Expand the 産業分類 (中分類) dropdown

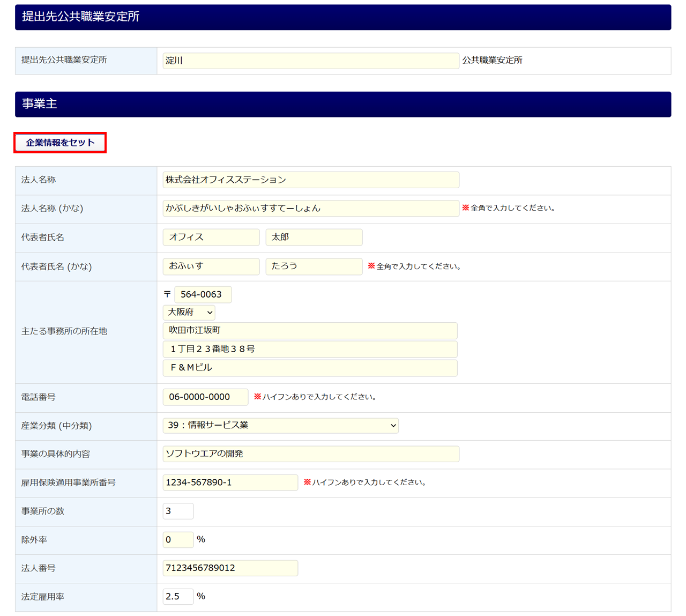[280, 425]
